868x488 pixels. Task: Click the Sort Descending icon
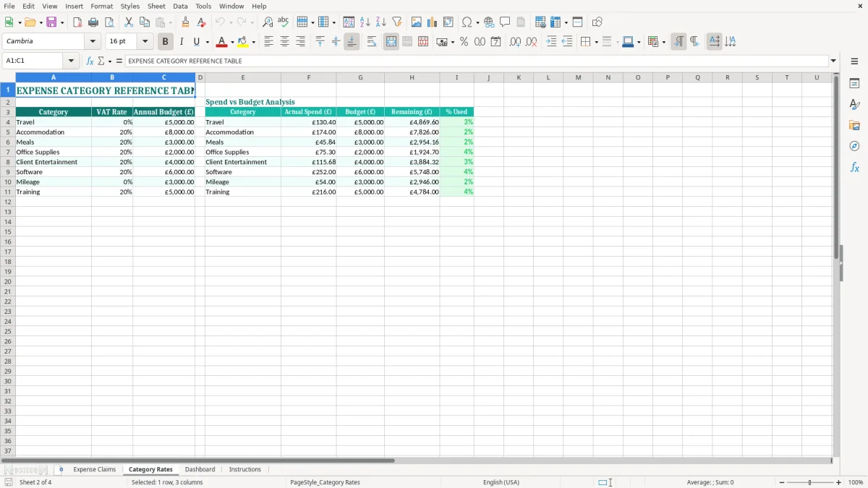[380, 22]
